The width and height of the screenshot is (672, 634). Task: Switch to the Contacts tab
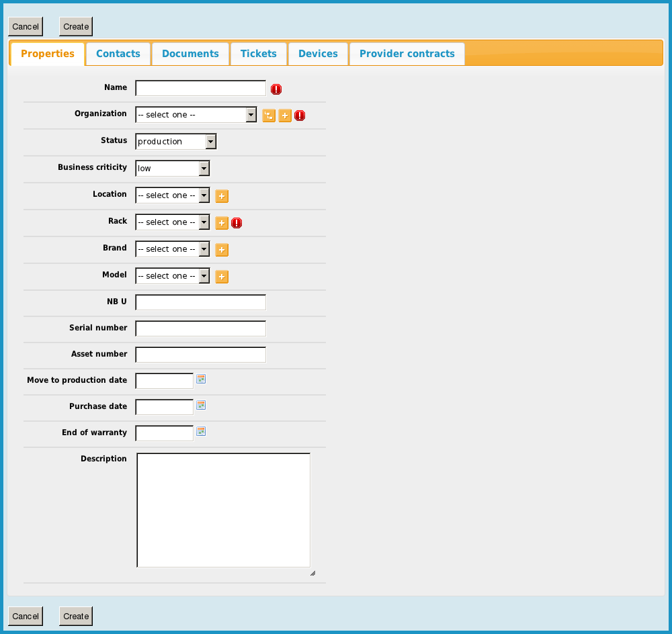(x=118, y=54)
